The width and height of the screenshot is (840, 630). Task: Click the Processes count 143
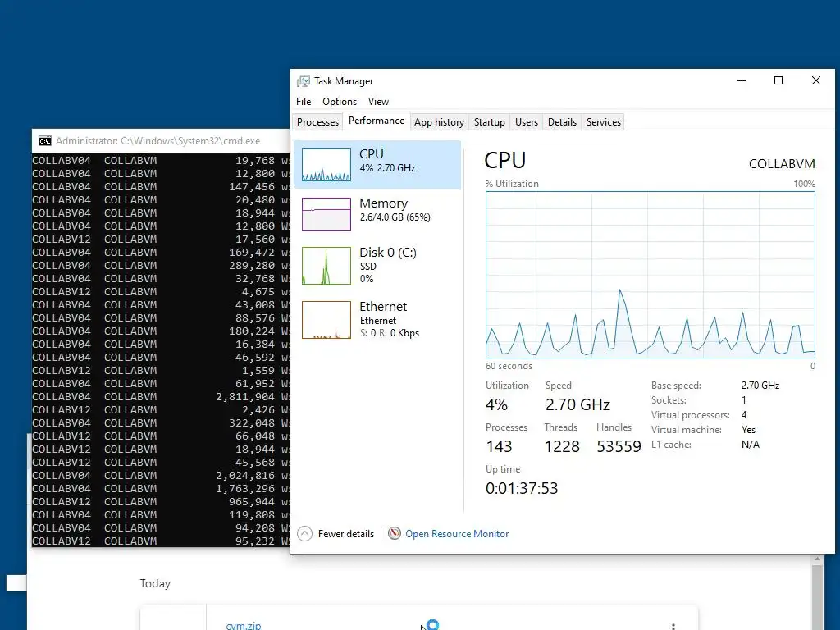[x=499, y=446]
